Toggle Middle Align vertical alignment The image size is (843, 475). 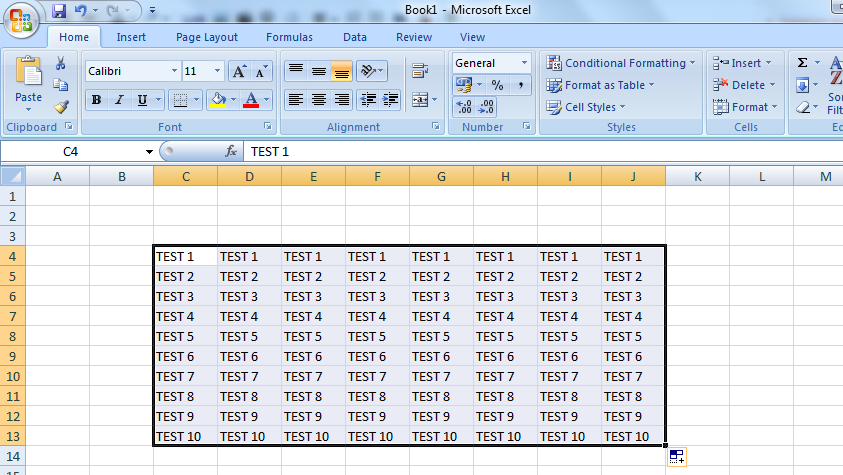pos(319,71)
